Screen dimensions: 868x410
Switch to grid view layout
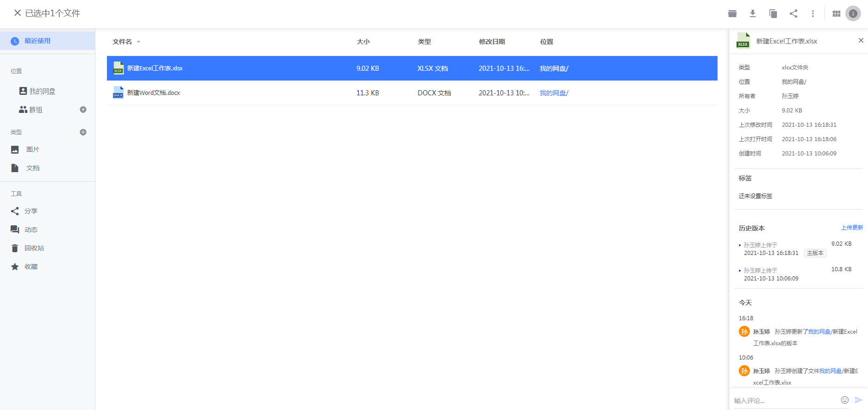[836, 13]
